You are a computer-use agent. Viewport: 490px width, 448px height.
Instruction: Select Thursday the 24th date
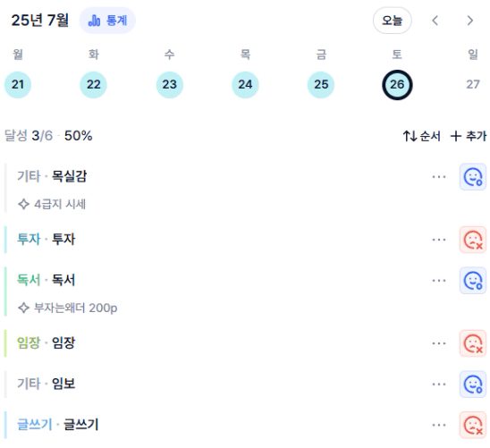tap(245, 85)
